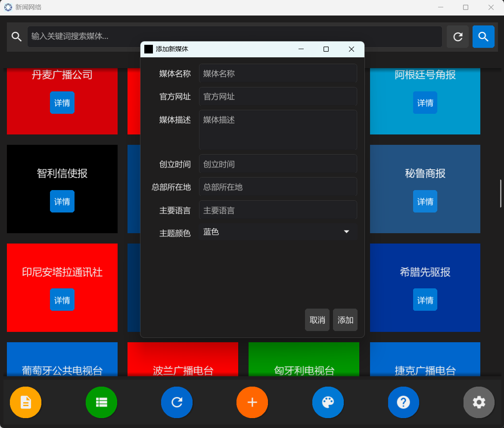This screenshot has height=428, width=504.
Task: Open 详情 for 秘鲁商报
Action: click(425, 201)
